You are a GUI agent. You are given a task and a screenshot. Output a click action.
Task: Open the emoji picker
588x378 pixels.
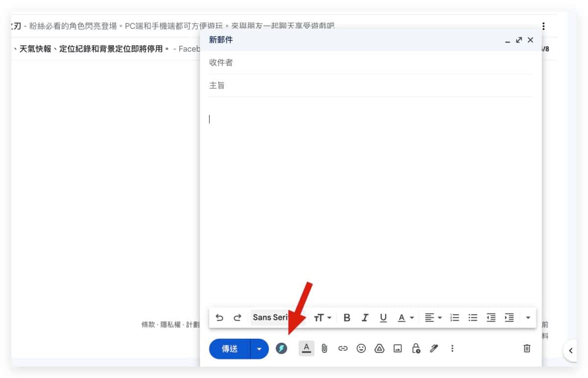point(361,349)
